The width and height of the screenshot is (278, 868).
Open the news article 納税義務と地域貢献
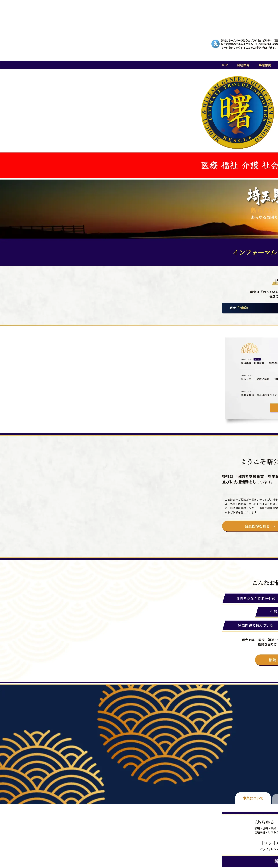pos(259,363)
